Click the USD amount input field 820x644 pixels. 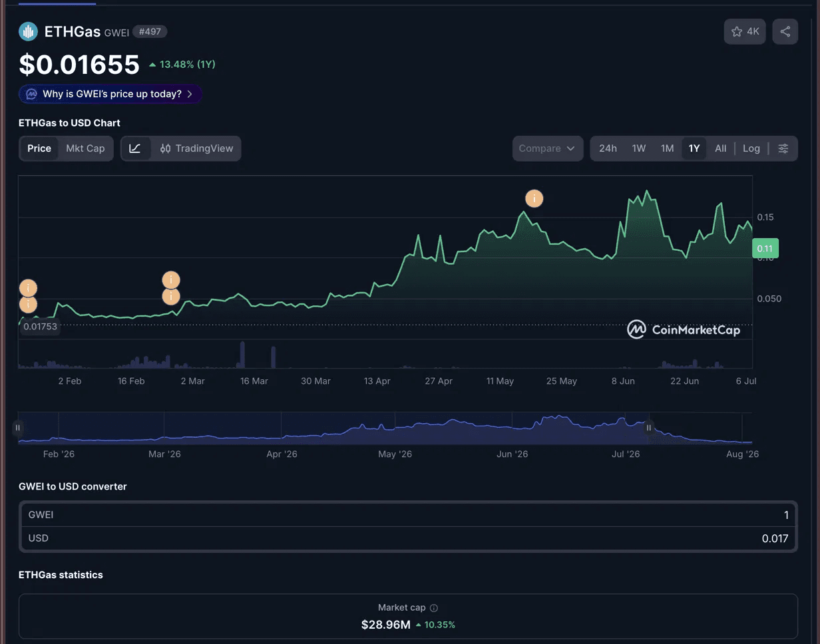409,538
